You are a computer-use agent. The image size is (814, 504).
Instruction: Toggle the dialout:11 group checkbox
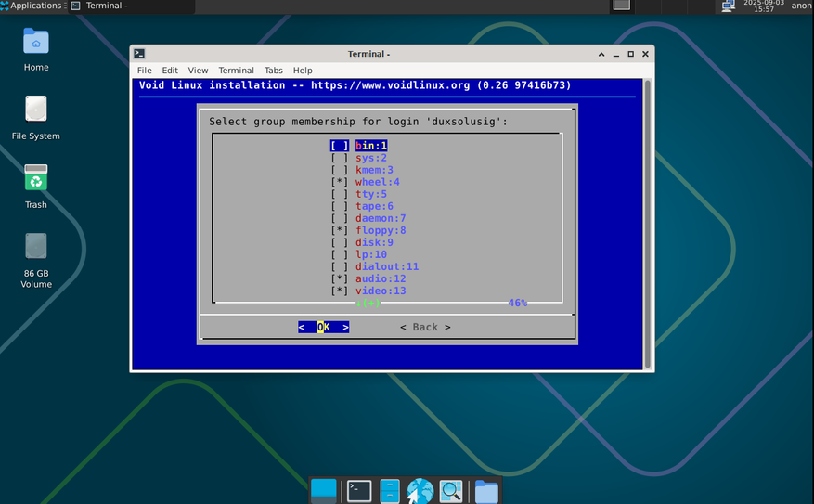pyautogui.click(x=340, y=266)
